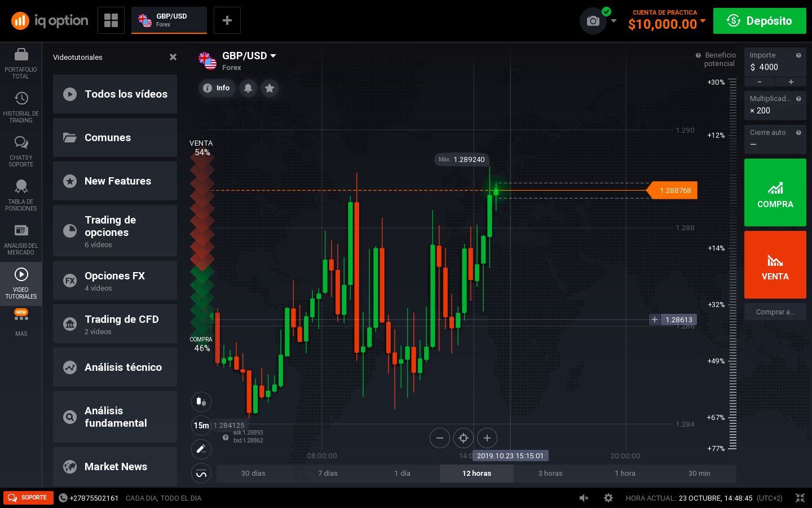This screenshot has width=812, height=508.
Task: Open the Comunes video category
Action: pyautogui.click(x=115, y=137)
